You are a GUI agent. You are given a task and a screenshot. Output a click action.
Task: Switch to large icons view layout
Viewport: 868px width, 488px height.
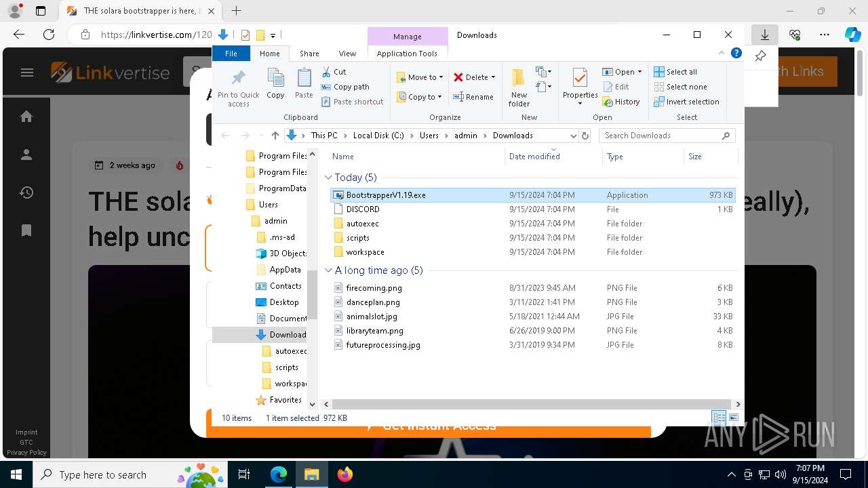[x=733, y=418]
